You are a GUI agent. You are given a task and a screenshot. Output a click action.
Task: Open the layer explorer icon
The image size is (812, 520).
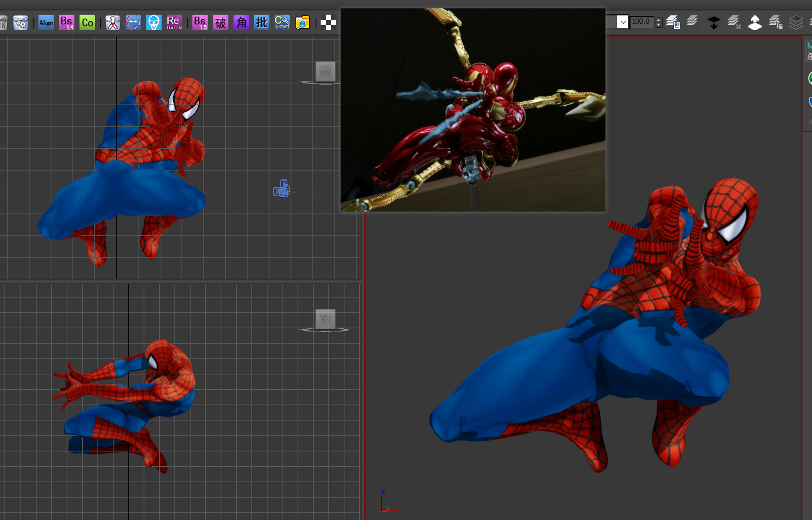(673, 22)
